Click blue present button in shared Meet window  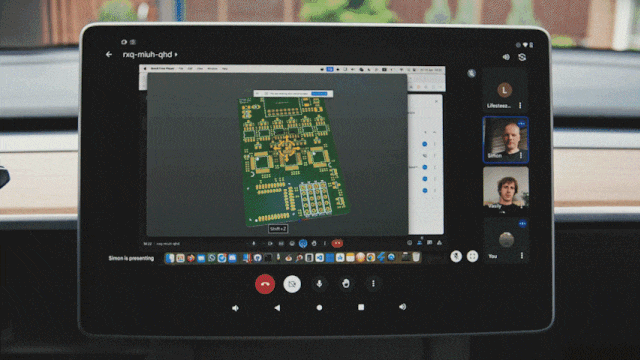[x=303, y=244]
